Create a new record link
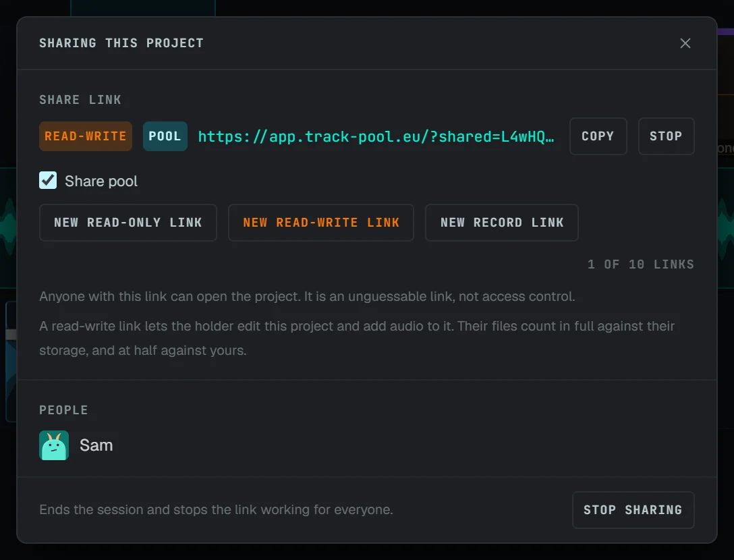This screenshot has height=560, width=734. point(502,223)
